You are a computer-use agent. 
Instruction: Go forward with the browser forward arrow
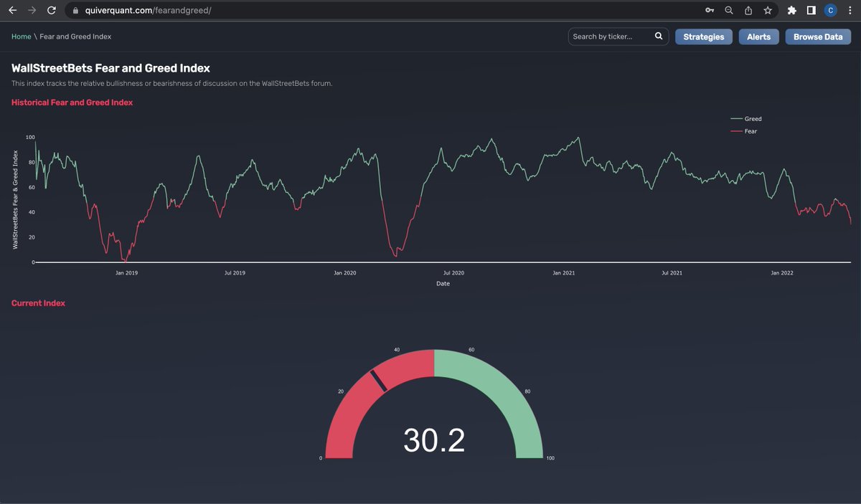(32, 10)
